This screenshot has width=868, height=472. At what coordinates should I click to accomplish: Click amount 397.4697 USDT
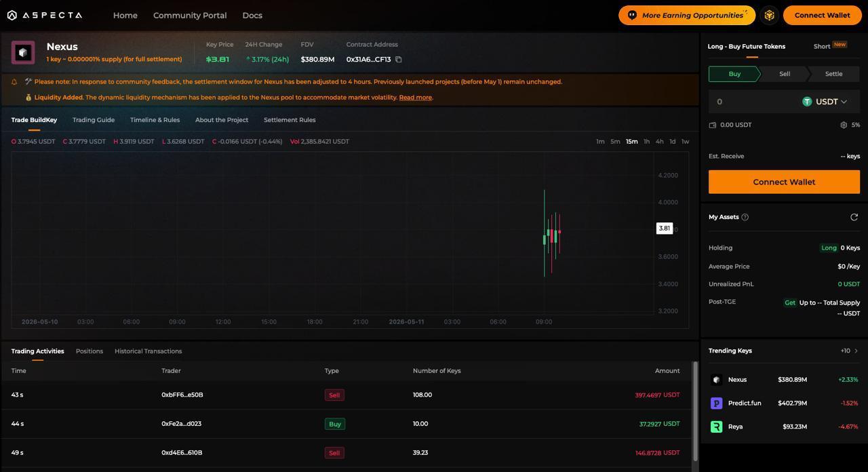(x=657, y=395)
